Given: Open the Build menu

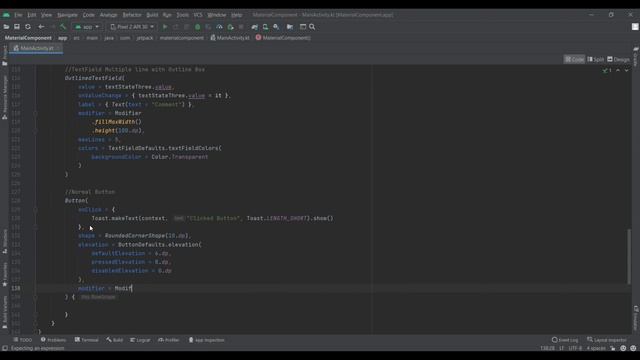Looking at the screenshot, I should click(x=152, y=15).
